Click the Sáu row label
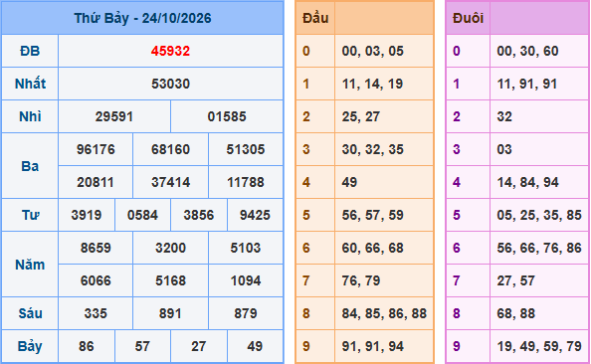This screenshot has width=591, height=364. [x=30, y=313]
